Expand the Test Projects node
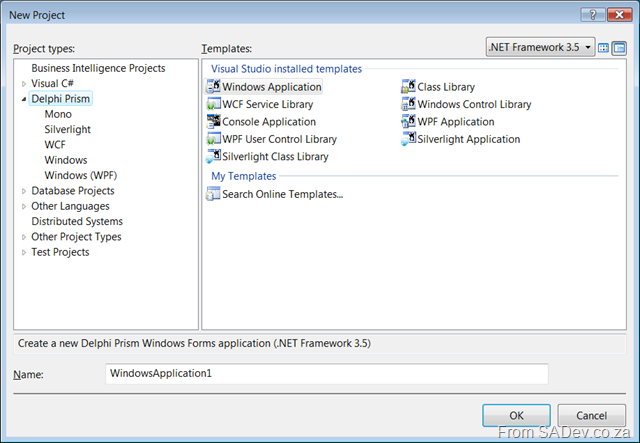Screen dimensions: 640x443 [x=24, y=252]
